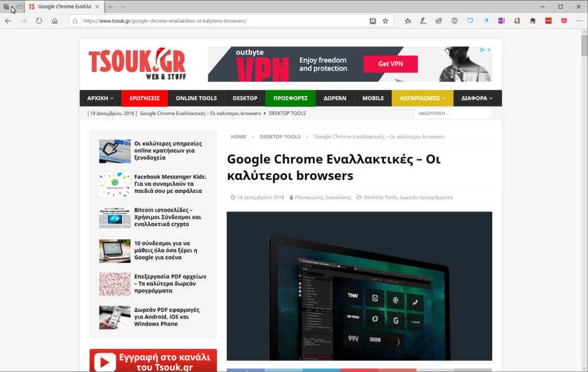Viewport: 588px width, 372px height.
Task: Expand the ΑΡΧΙΚΗ menu
Action: [x=100, y=98]
